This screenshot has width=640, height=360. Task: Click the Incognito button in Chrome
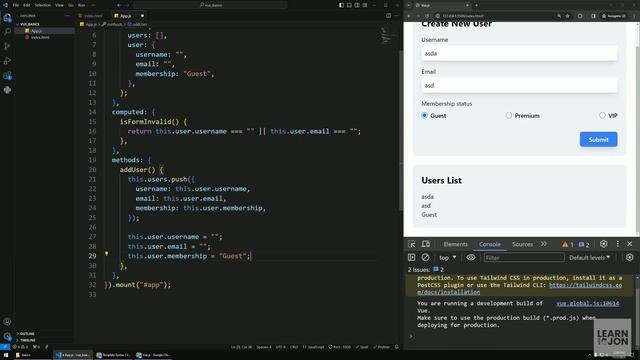[613, 16]
